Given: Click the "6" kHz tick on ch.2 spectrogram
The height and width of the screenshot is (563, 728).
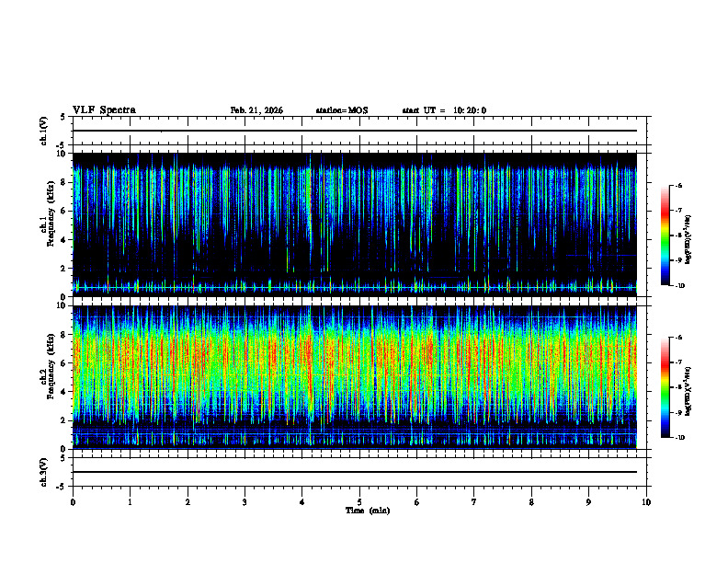Looking at the screenshot, I should pyautogui.click(x=63, y=363).
